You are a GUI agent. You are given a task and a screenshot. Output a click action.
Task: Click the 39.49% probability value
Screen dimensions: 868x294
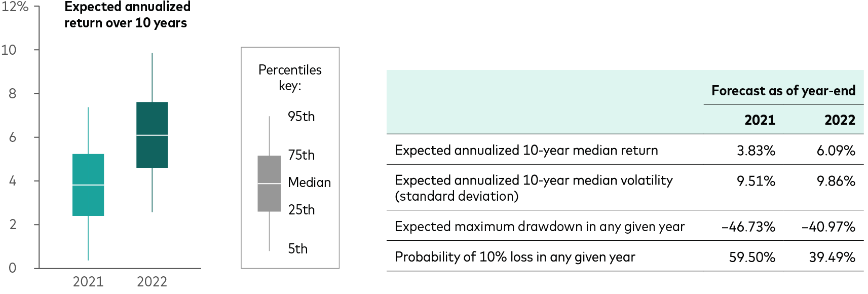pos(832,257)
